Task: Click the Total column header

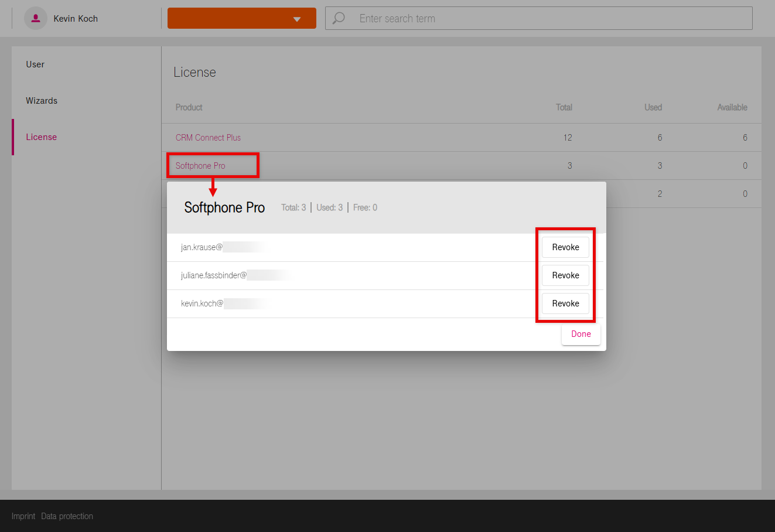Action: 564,107
